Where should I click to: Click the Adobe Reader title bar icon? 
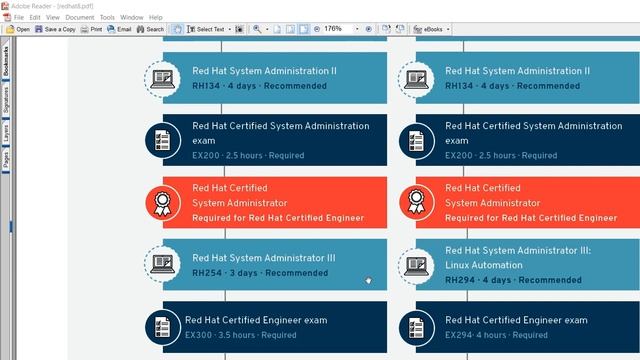(5, 6)
